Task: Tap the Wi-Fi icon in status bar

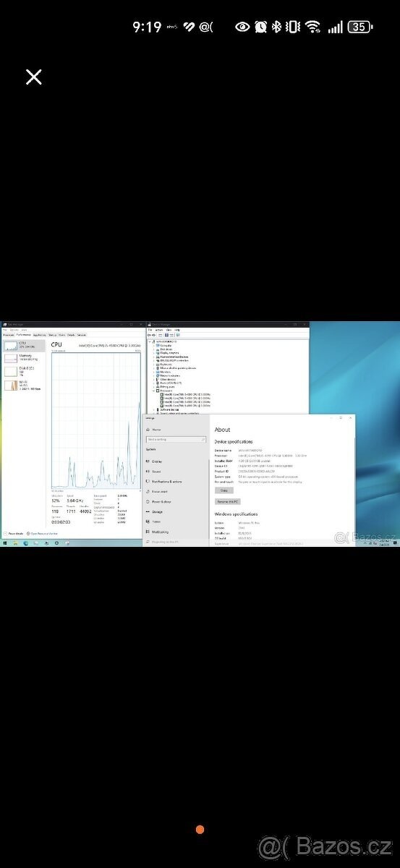Action: click(x=312, y=27)
